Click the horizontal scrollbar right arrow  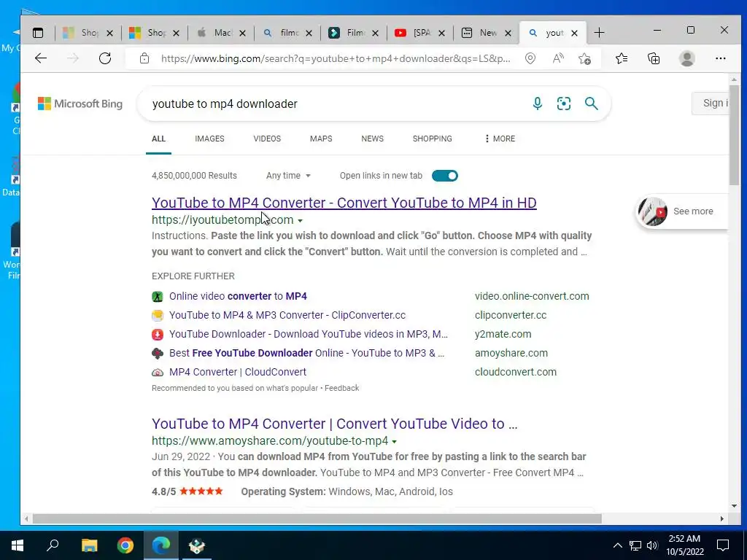coord(721,518)
